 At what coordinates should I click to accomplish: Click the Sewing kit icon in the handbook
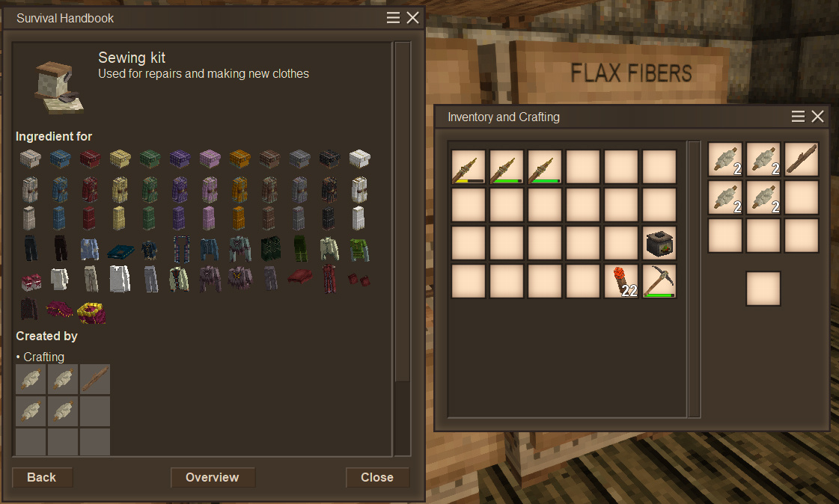pyautogui.click(x=58, y=87)
